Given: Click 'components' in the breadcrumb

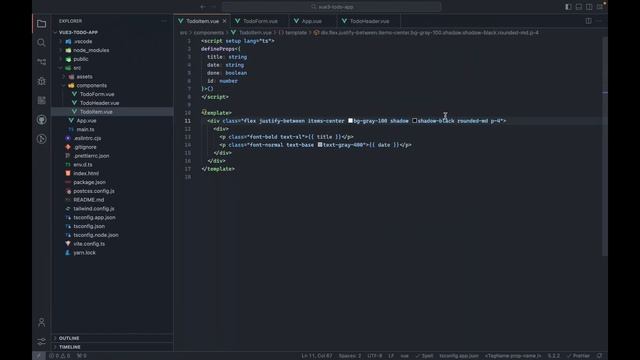Looking at the screenshot, I should coord(209,33).
